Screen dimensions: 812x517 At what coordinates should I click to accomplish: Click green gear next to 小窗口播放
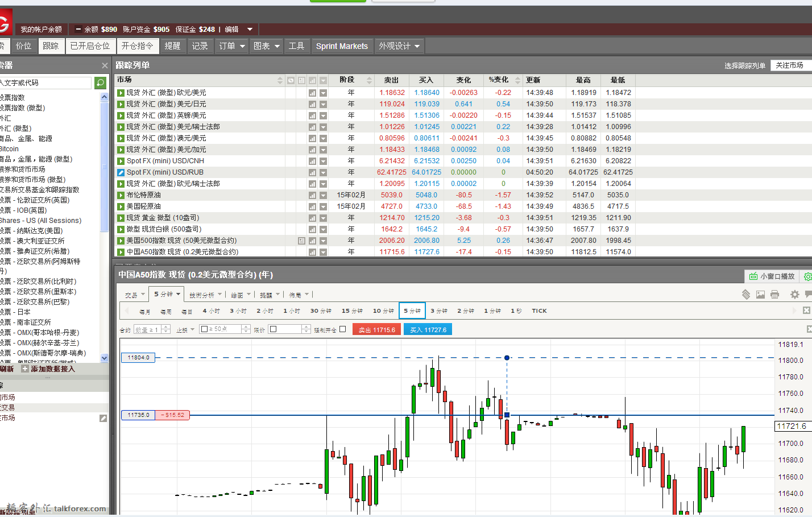(x=807, y=276)
